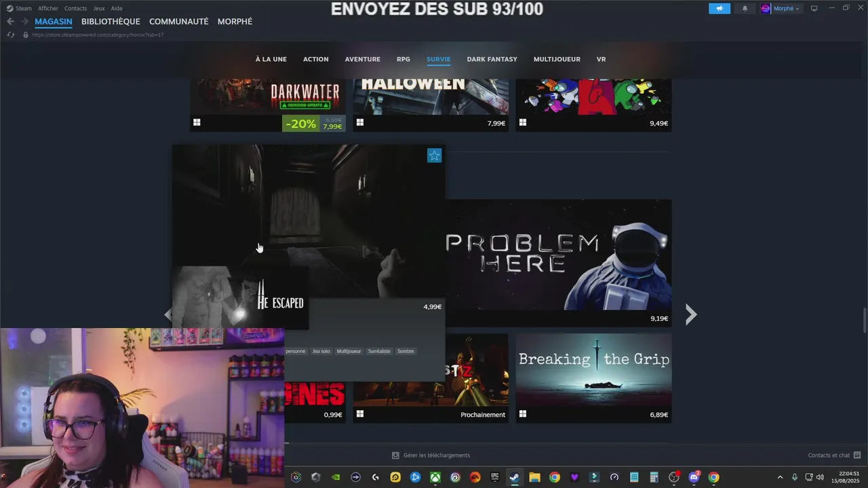The height and width of the screenshot is (488, 868).
Task: Switch to the BIBLIOTHÈQUE tab
Action: click(x=111, y=22)
